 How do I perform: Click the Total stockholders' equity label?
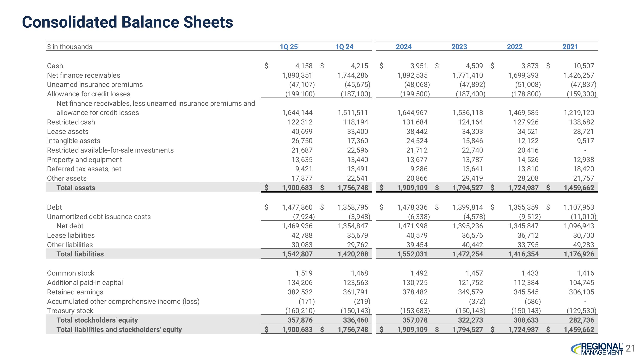[x=97, y=320]
